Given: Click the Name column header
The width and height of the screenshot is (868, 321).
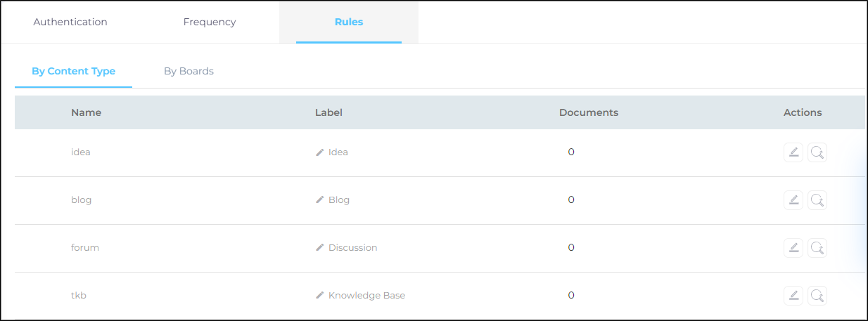Looking at the screenshot, I should (86, 112).
